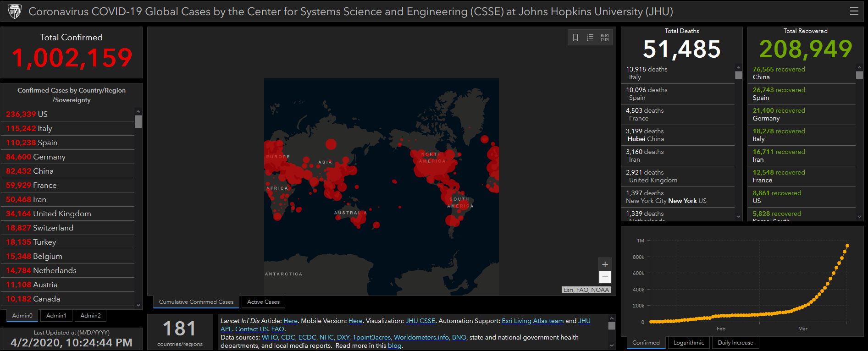Open Esri Living Atlas team link

[532, 321]
